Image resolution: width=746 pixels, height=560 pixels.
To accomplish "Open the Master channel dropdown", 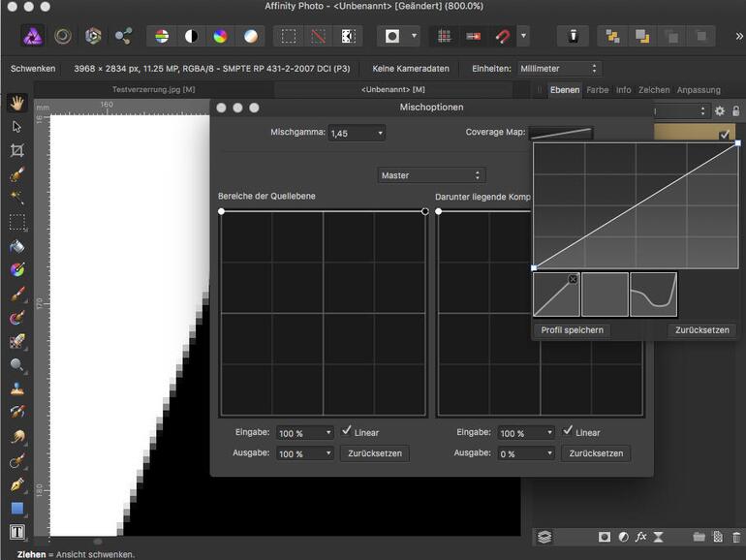I will [x=430, y=175].
